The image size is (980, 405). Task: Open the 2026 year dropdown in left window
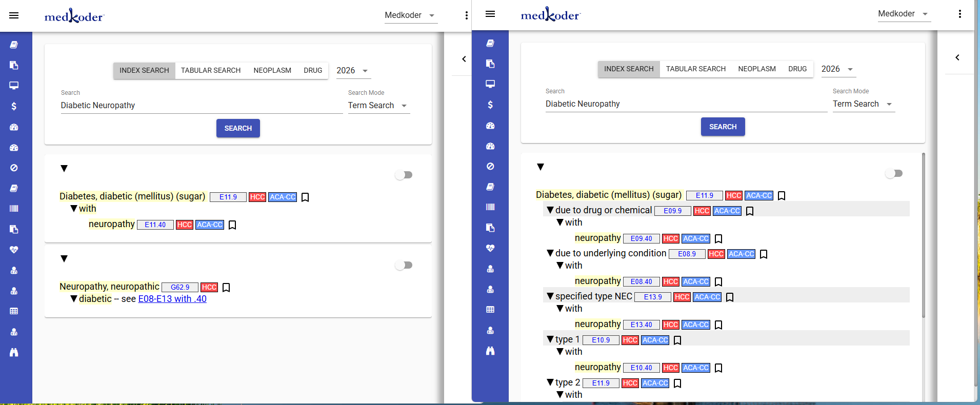click(x=352, y=71)
